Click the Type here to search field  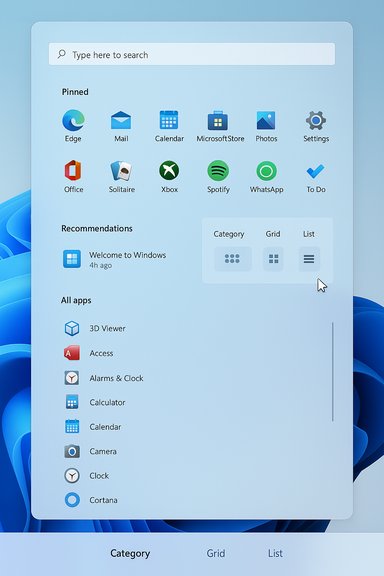click(192, 54)
